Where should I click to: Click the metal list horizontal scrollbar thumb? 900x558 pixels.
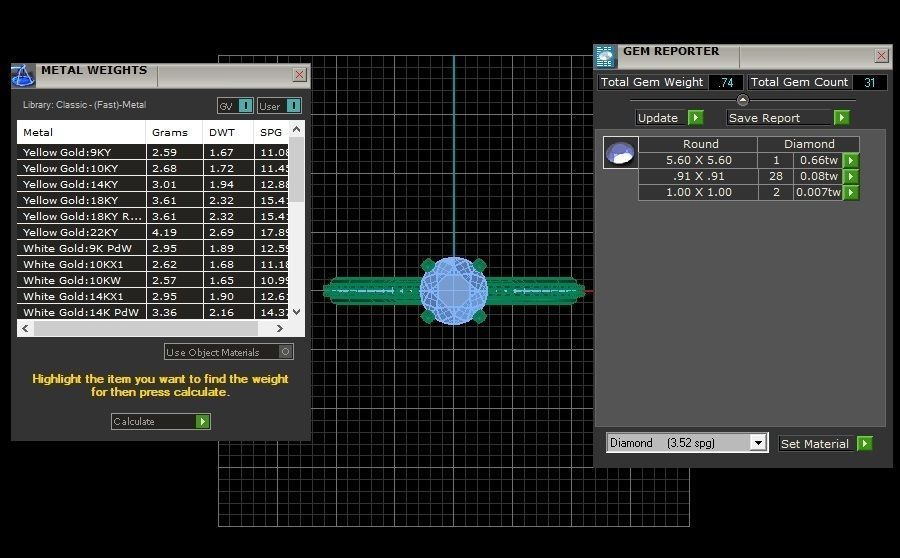pyautogui.click(x=146, y=328)
